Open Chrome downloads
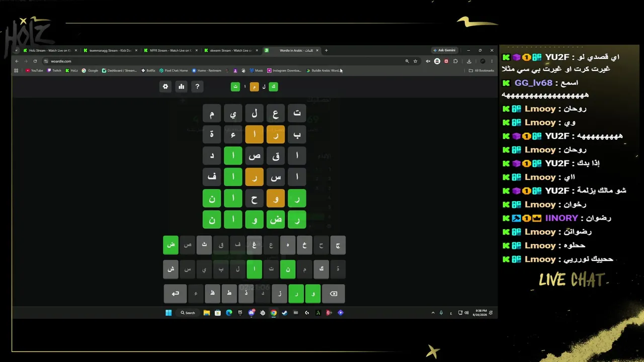 (x=469, y=61)
